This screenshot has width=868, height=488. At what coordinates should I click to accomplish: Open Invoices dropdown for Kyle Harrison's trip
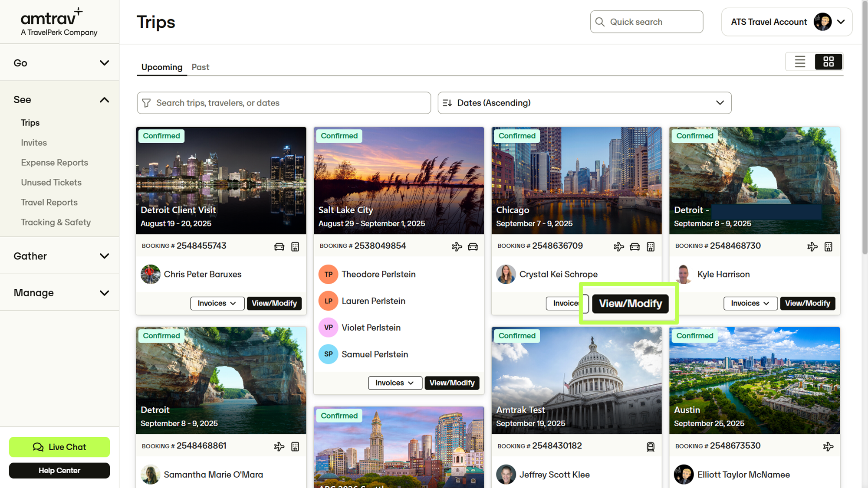click(x=750, y=303)
